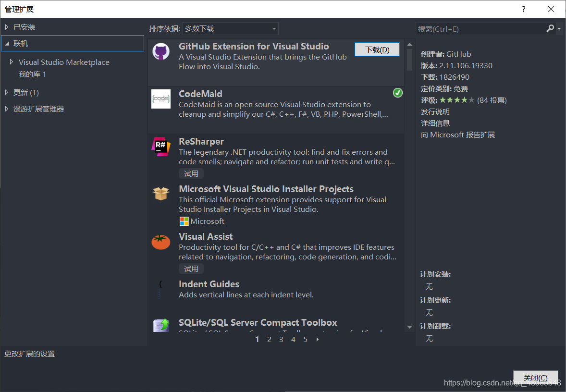Open the 发行说明 release notes link
This screenshot has width=566, height=392.
[x=435, y=111]
